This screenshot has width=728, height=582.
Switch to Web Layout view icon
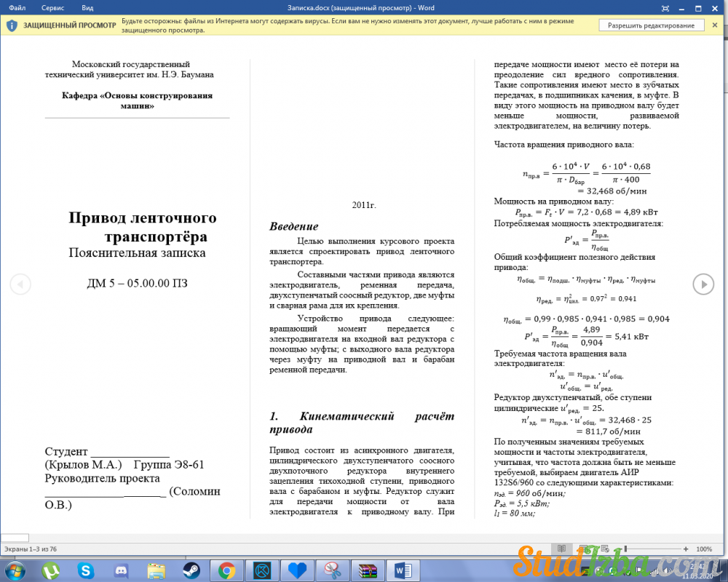click(x=604, y=549)
